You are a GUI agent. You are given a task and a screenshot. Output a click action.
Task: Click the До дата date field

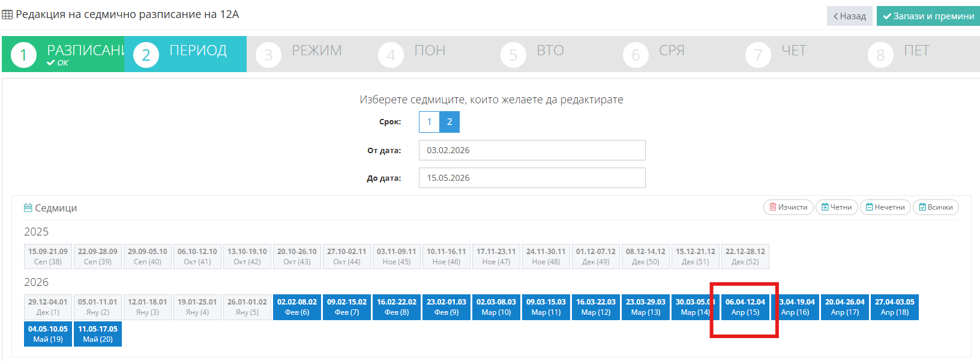click(x=532, y=178)
